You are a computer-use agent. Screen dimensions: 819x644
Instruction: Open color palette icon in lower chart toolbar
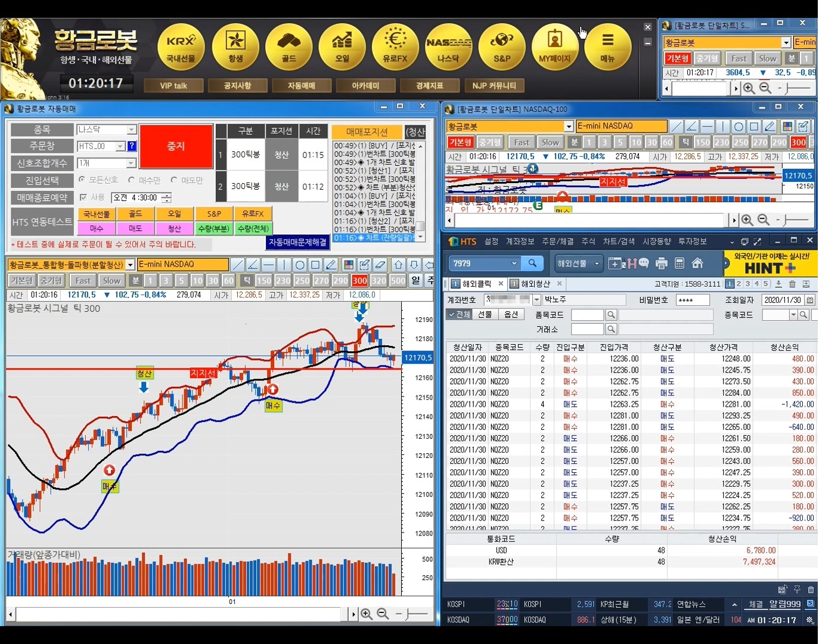pyautogui.click(x=349, y=265)
